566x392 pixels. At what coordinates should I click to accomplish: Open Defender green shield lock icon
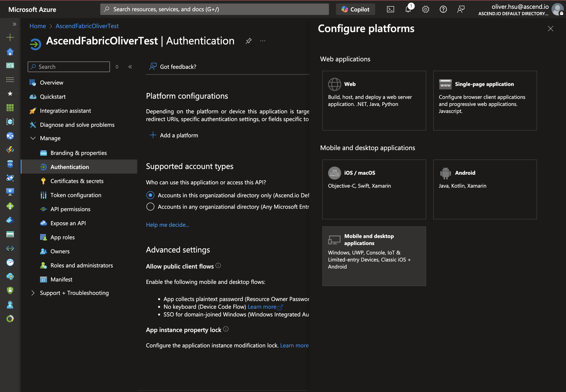[10, 290]
